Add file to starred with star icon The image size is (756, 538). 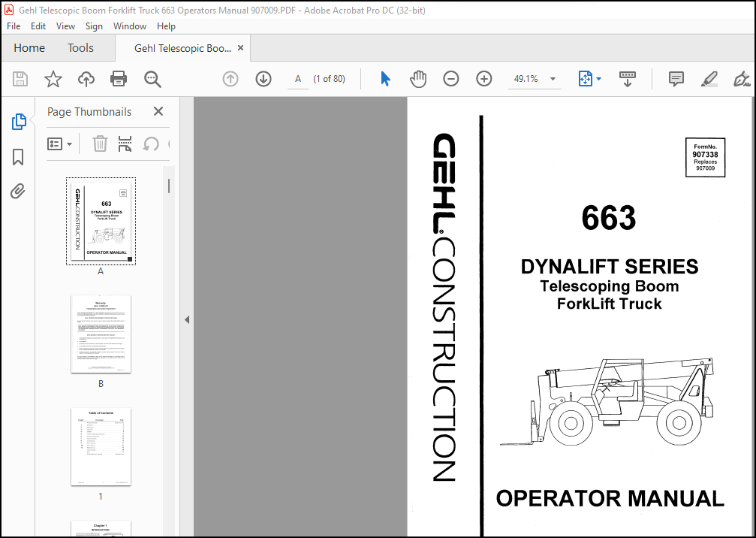click(x=53, y=79)
